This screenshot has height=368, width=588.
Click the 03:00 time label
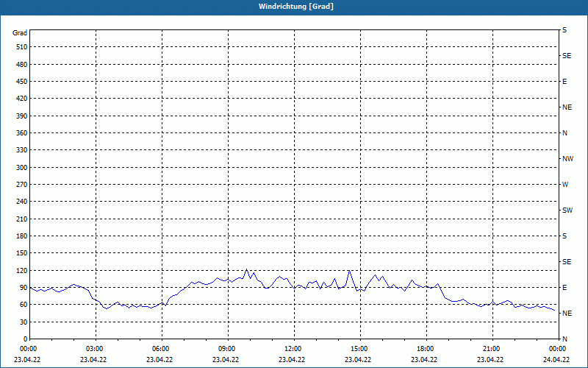tap(95, 348)
